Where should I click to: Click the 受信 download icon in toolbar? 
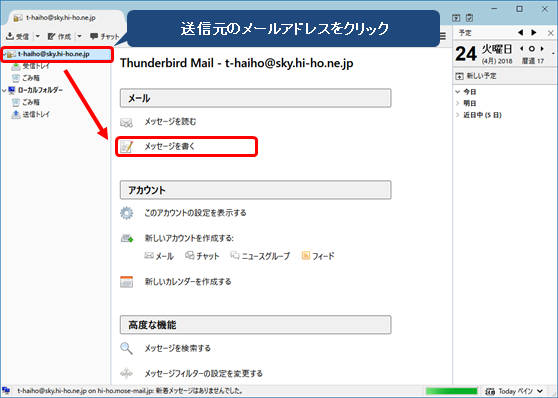pyautogui.click(x=10, y=36)
